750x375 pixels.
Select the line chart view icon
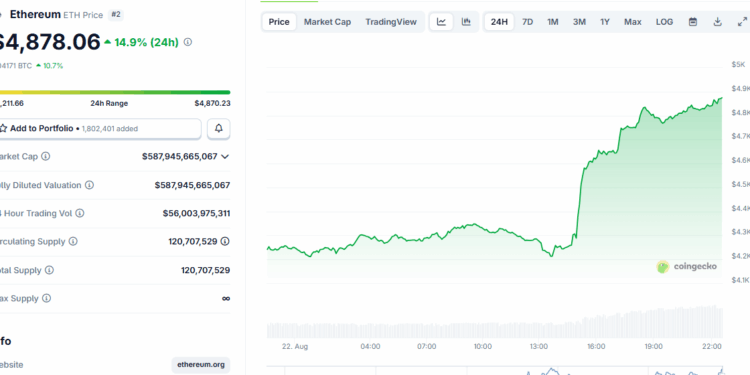(441, 22)
